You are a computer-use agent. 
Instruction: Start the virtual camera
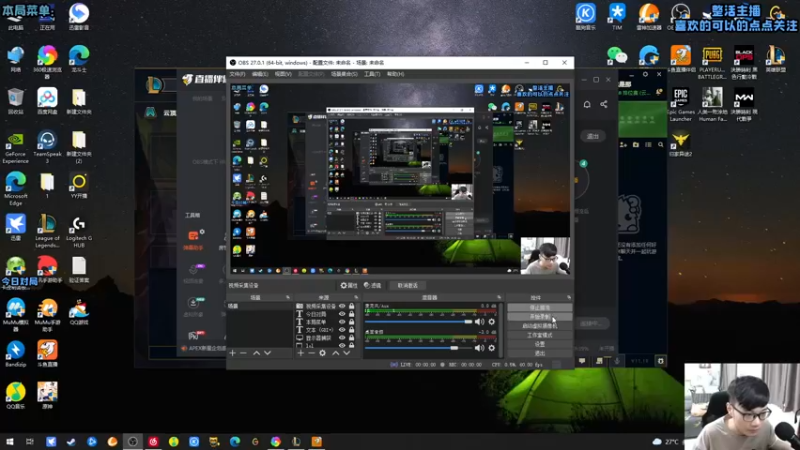[x=540, y=326]
